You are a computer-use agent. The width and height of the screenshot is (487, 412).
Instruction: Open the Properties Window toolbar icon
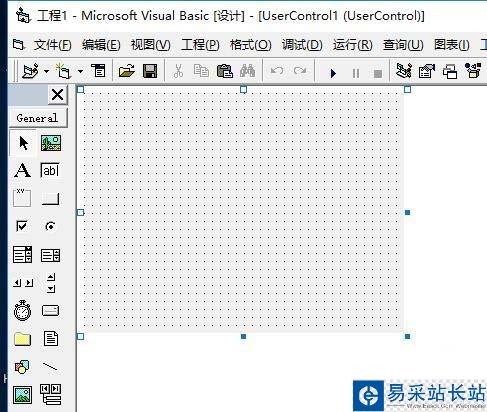click(427, 71)
